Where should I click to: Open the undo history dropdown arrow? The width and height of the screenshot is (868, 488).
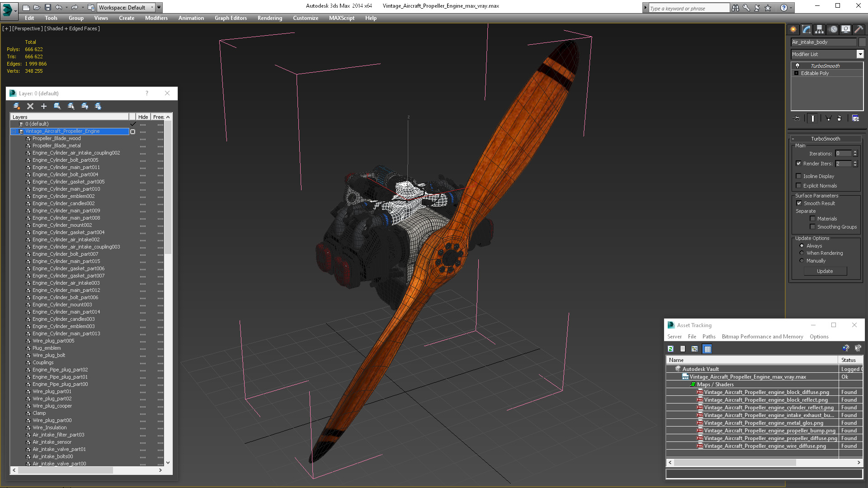[x=66, y=7]
